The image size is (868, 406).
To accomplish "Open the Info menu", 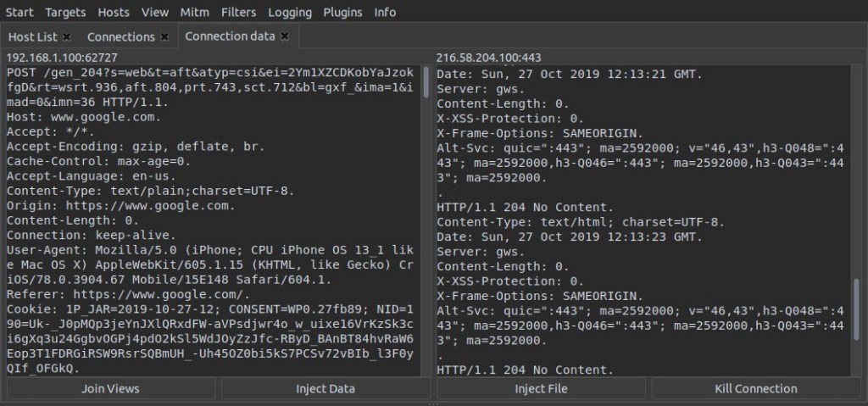I will [x=385, y=13].
